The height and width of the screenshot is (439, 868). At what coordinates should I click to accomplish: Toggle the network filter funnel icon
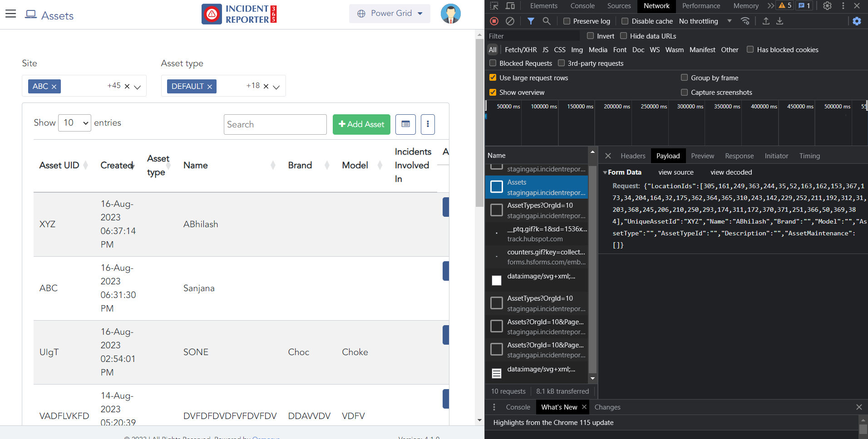tap(530, 21)
